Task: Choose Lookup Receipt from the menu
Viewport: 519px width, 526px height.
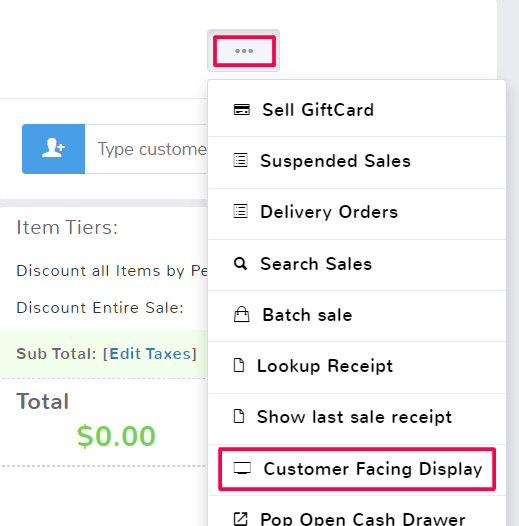Action: pos(357,367)
